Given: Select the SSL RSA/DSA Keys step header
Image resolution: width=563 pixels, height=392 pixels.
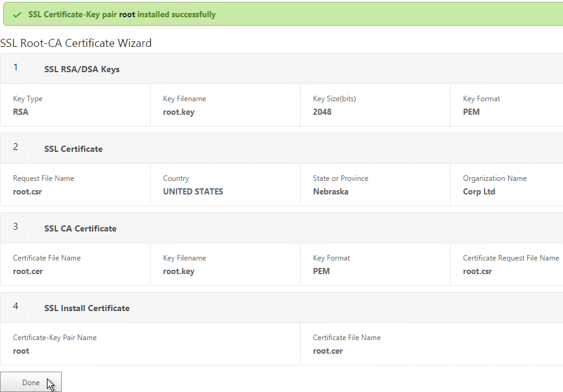Looking at the screenshot, I should click(x=82, y=69).
